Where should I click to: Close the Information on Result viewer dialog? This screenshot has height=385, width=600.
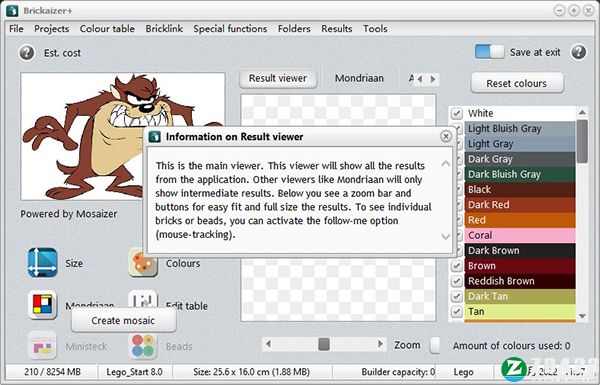pyautogui.click(x=446, y=136)
